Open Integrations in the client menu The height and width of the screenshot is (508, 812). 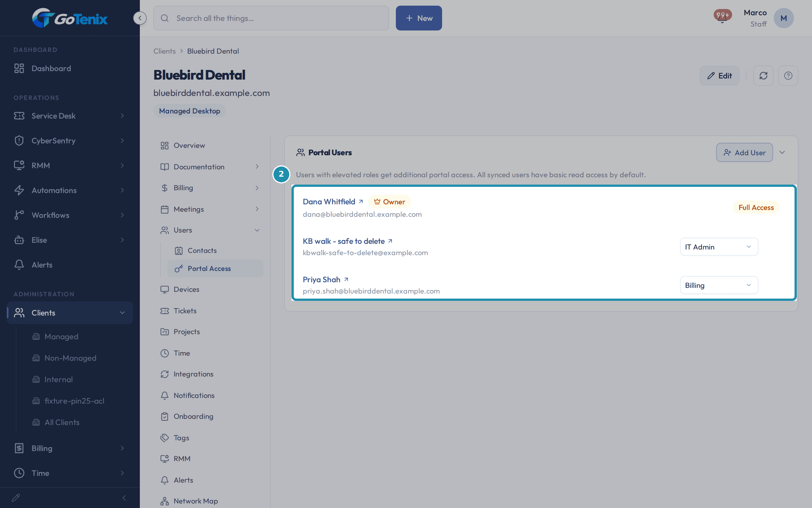click(x=211, y=374)
